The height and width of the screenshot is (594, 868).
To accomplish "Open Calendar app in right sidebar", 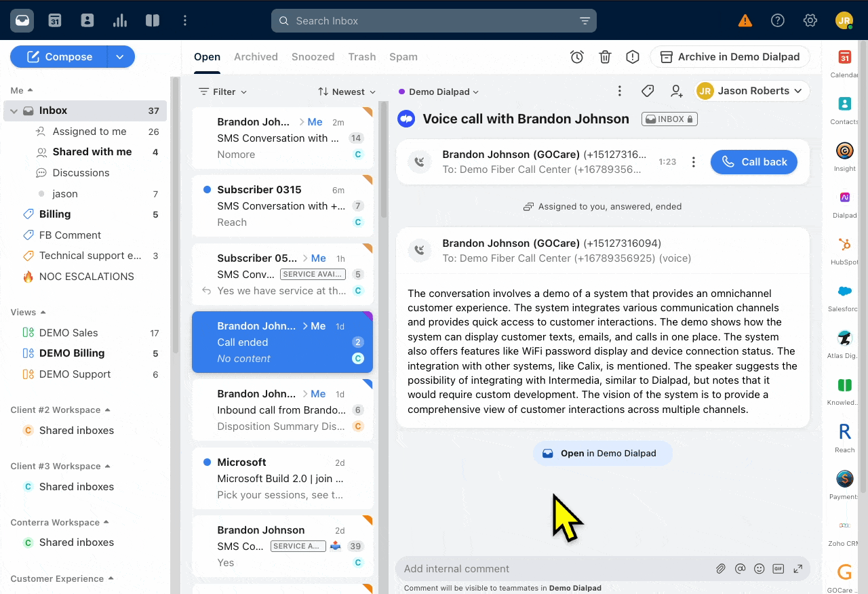I will tap(844, 63).
